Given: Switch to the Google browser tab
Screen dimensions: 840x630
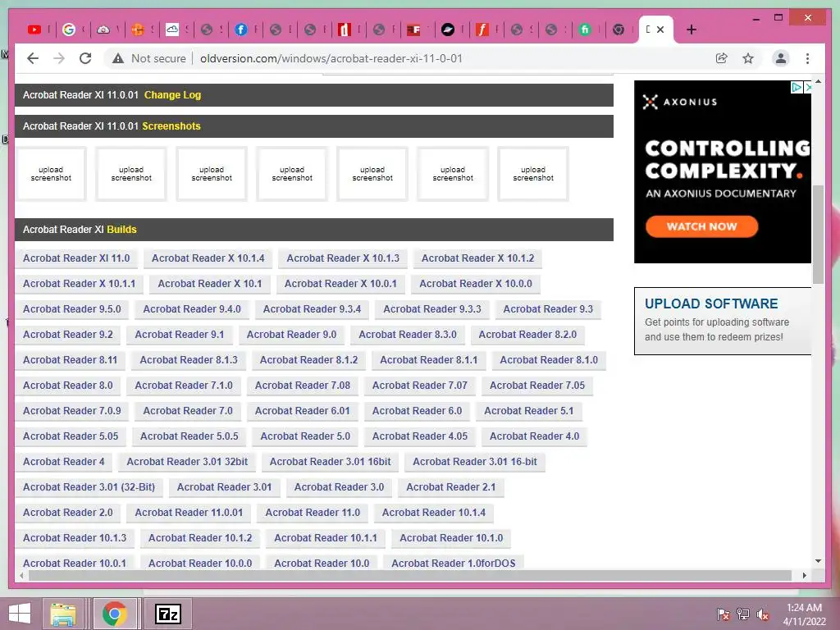Looking at the screenshot, I should (x=69, y=30).
